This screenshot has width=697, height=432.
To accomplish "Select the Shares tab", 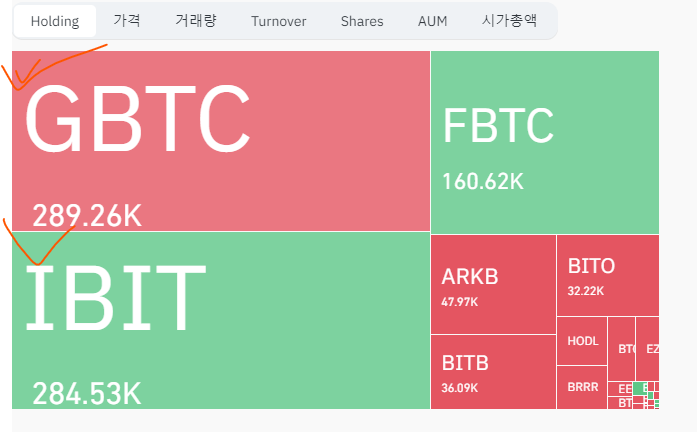I will click(361, 21).
